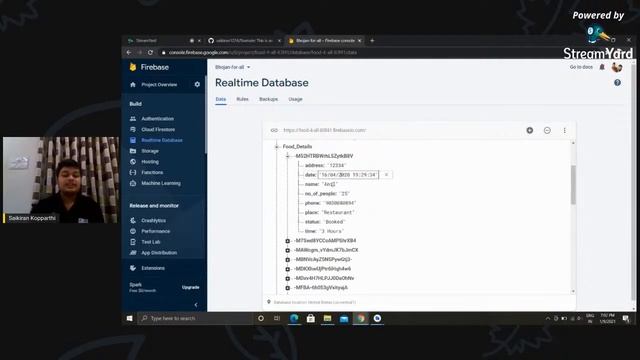
Task: Open App Distribution from the sidebar
Action: [x=159, y=253]
